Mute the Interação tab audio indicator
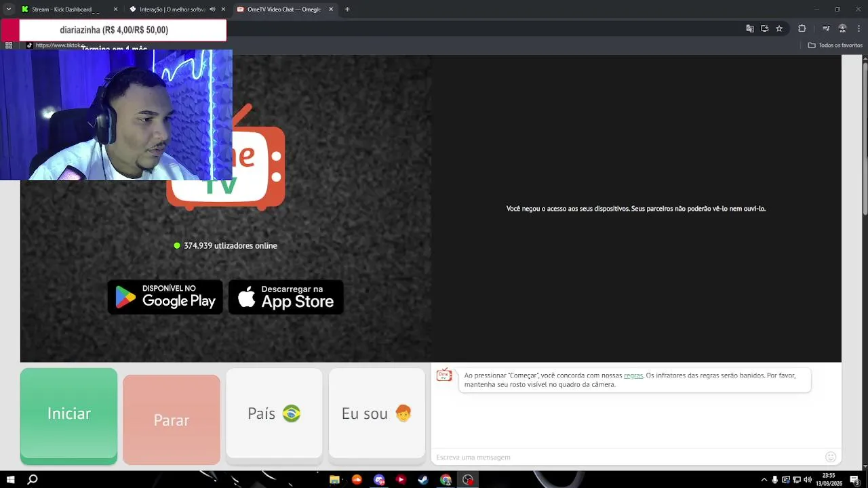The height and width of the screenshot is (488, 868). [212, 9]
